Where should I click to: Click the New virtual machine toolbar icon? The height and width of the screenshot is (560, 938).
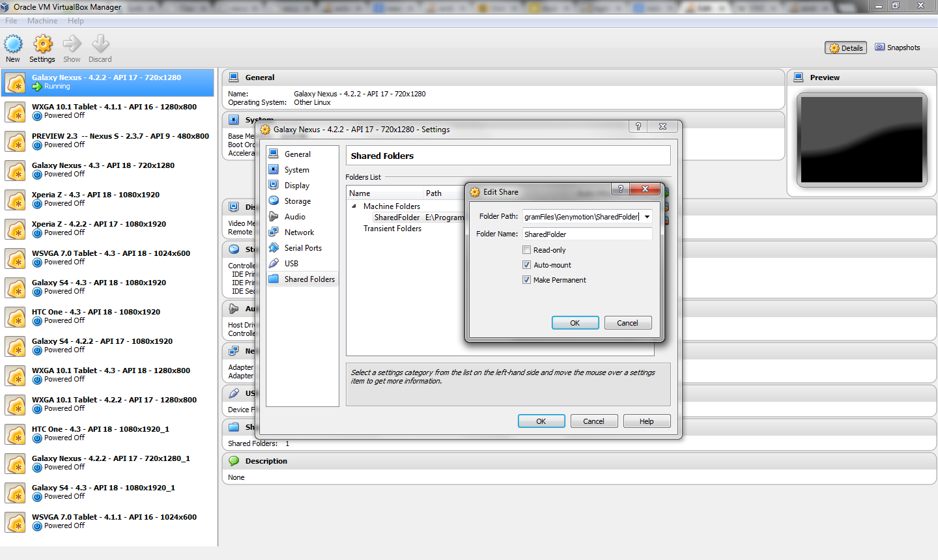13,44
